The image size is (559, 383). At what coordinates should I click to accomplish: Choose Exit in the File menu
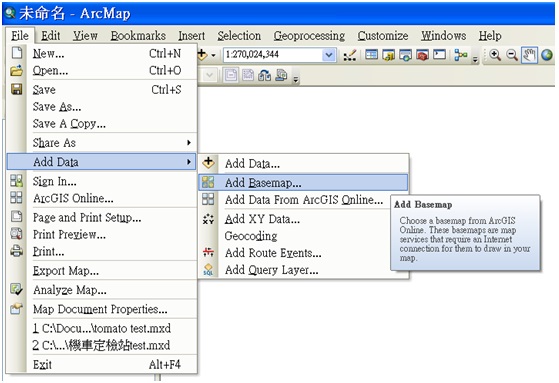(102, 364)
